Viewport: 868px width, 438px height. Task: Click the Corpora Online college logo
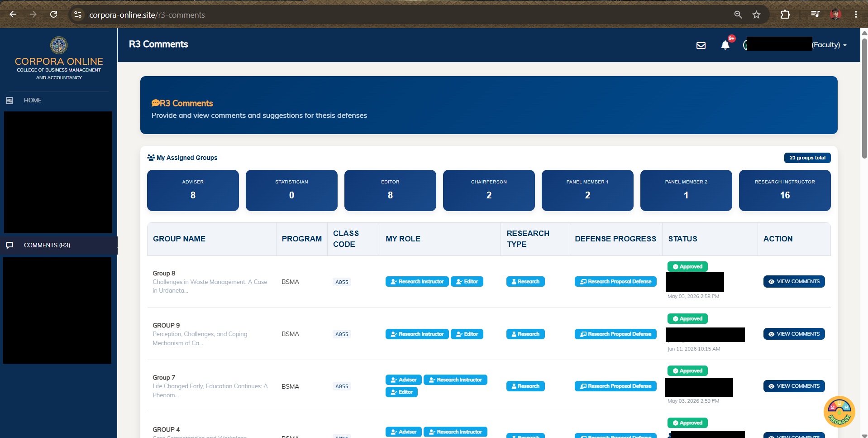click(x=59, y=45)
